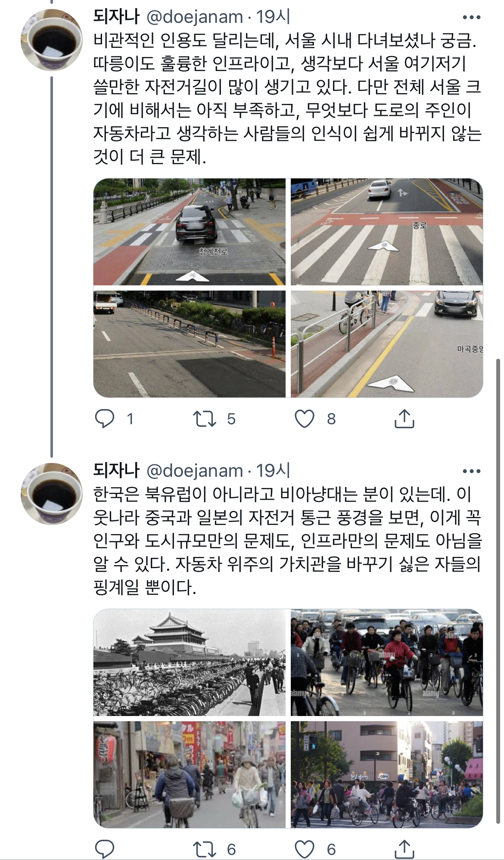Open the coffee cup avatar of second tweet
The image size is (504, 860).
[x=52, y=494]
